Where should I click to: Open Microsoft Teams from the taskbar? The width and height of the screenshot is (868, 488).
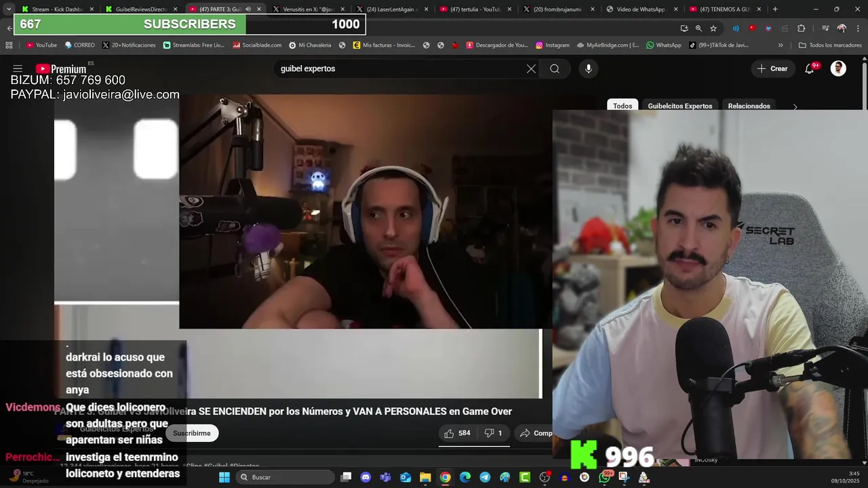(x=385, y=477)
